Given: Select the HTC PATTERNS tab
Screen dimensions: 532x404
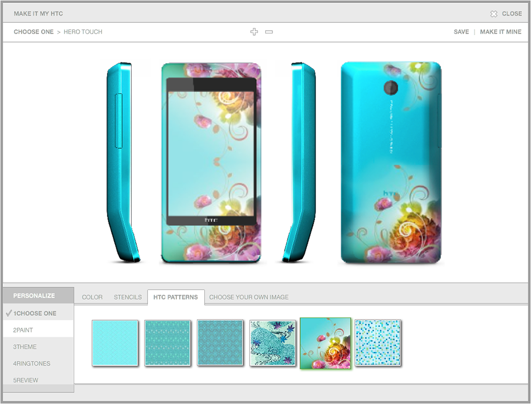Looking at the screenshot, I should [x=176, y=297].
